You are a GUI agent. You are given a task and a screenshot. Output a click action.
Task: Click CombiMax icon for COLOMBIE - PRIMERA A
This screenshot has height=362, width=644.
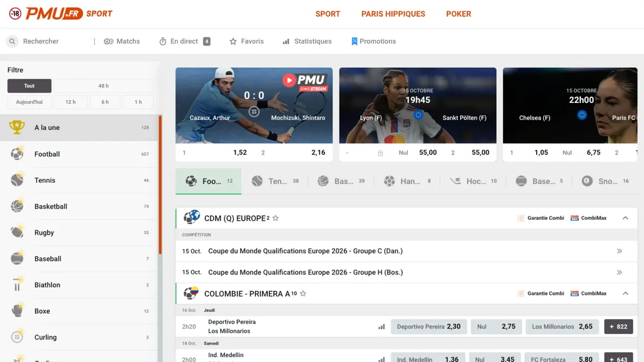pyautogui.click(x=574, y=293)
